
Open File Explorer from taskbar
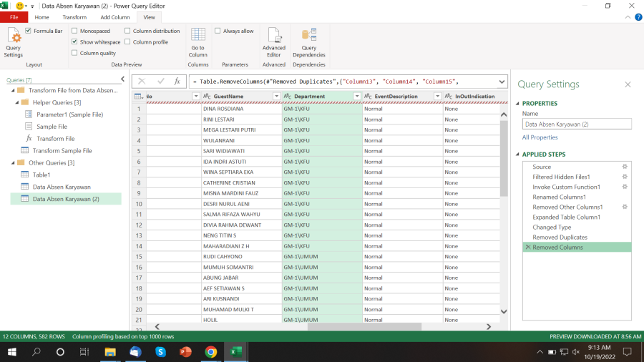(110, 352)
